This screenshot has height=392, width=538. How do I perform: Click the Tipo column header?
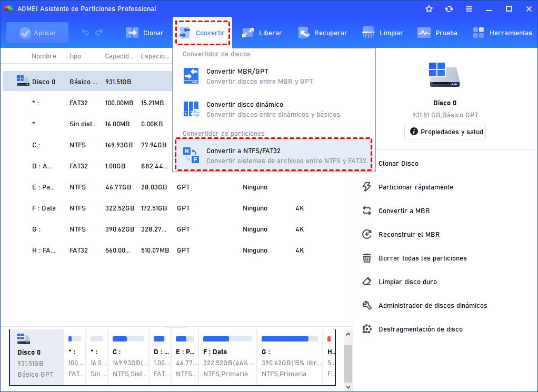(x=75, y=56)
